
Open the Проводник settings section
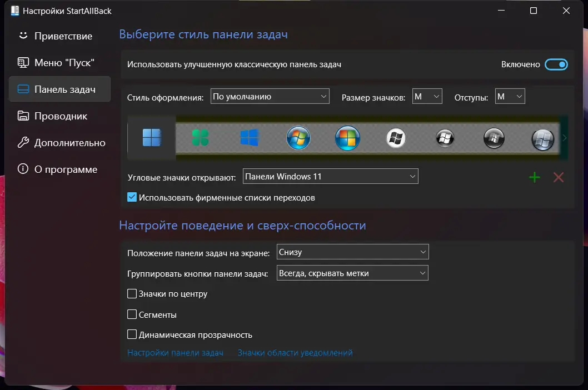[58, 116]
